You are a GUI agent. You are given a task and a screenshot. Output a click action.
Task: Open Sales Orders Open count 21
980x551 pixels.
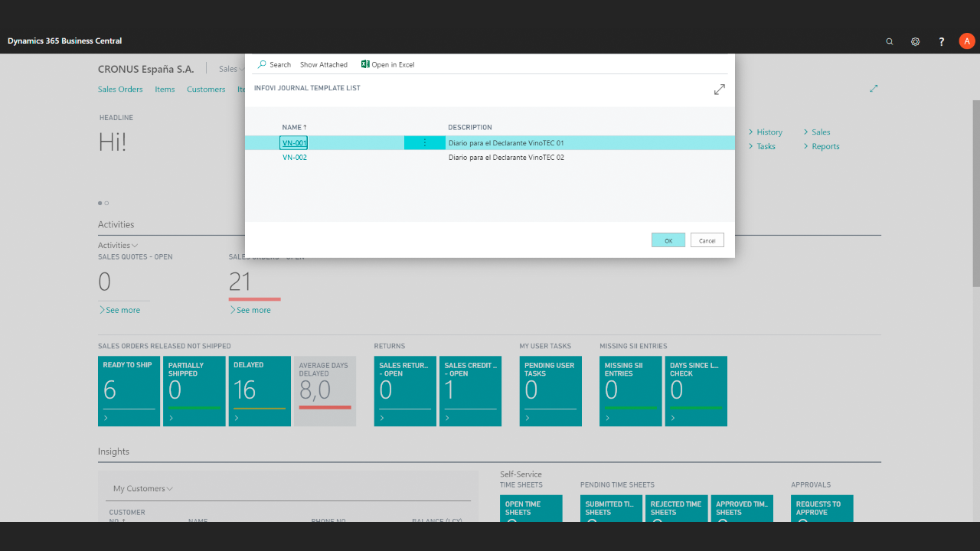click(240, 282)
